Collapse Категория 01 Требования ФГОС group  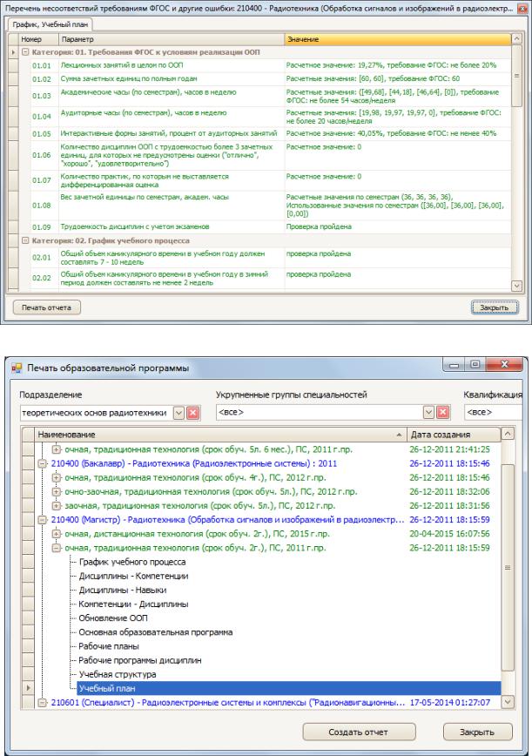pyautogui.click(x=25, y=52)
